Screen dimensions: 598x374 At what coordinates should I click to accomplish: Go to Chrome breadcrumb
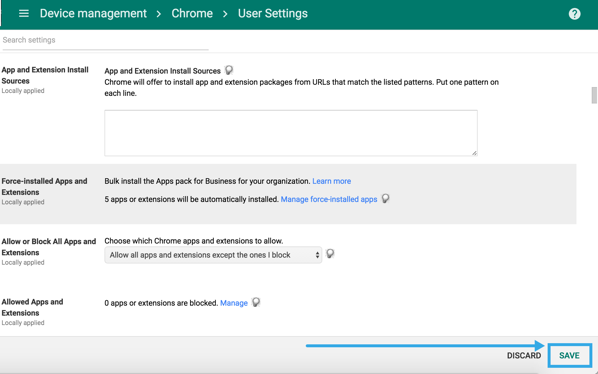pos(192,14)
